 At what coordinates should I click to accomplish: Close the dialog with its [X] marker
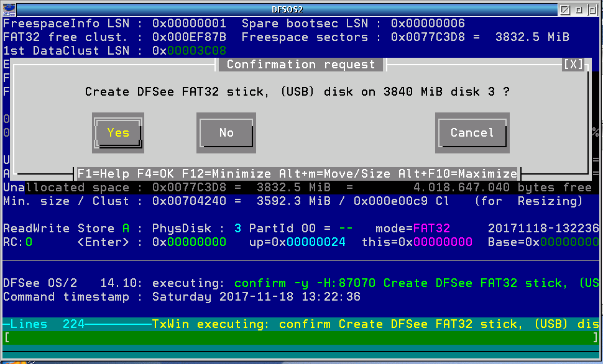[x=573, y=64]
